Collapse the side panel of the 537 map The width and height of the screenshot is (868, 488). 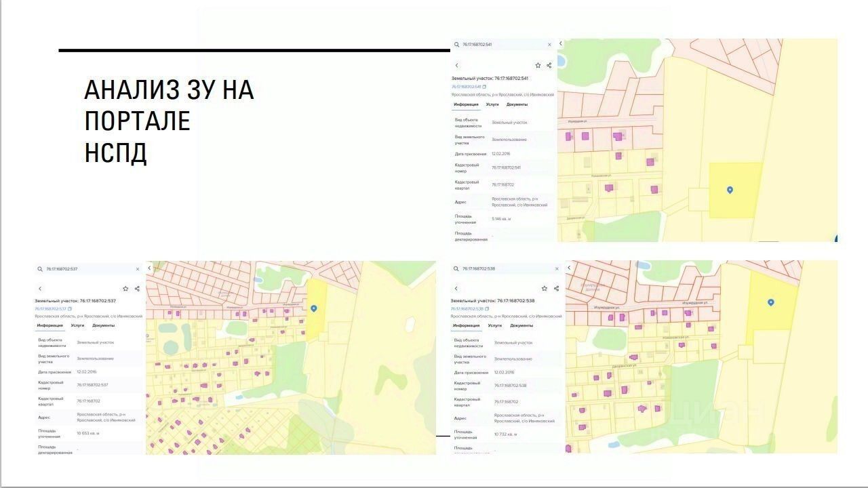pos(150,268)
